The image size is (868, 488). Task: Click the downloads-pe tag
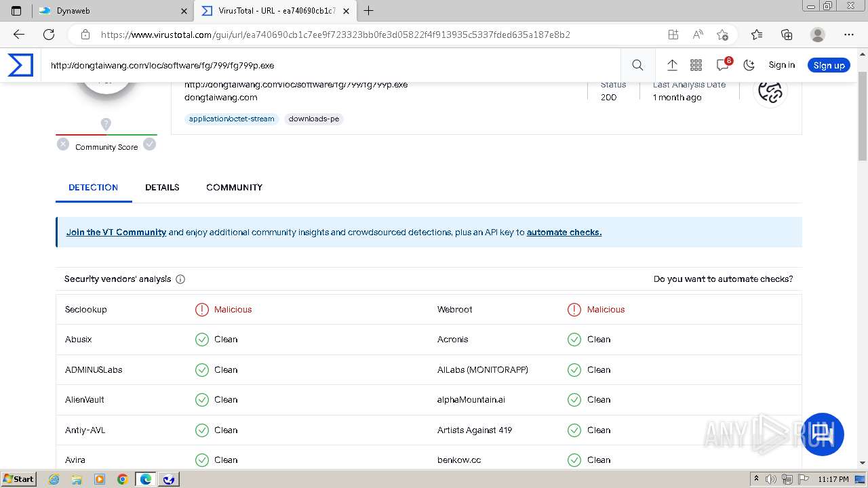(x=314, y=119)
